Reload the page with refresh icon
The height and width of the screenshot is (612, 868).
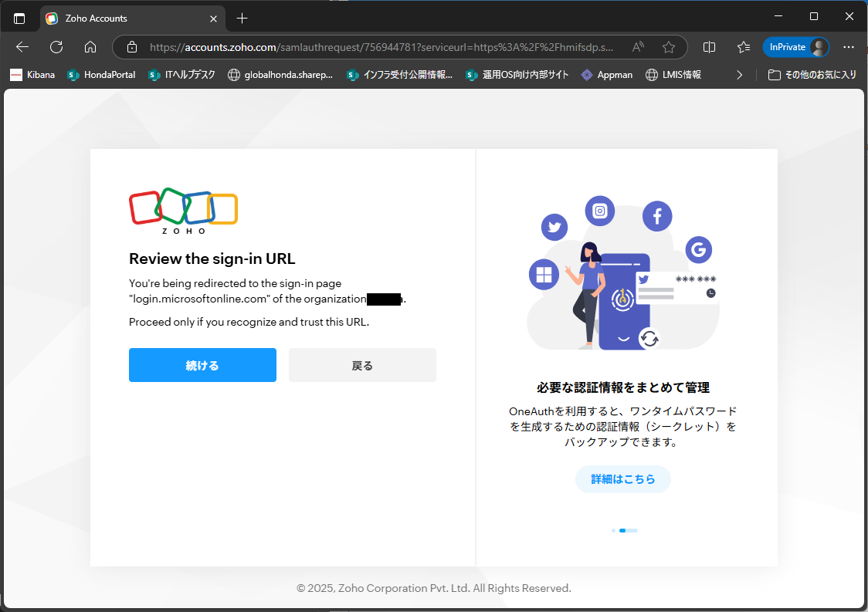click(56, 47)
